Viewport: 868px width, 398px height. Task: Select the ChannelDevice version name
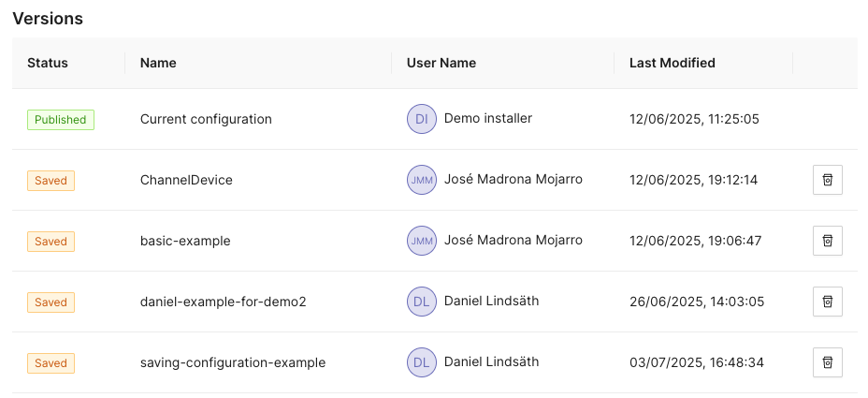pos(186,180)
